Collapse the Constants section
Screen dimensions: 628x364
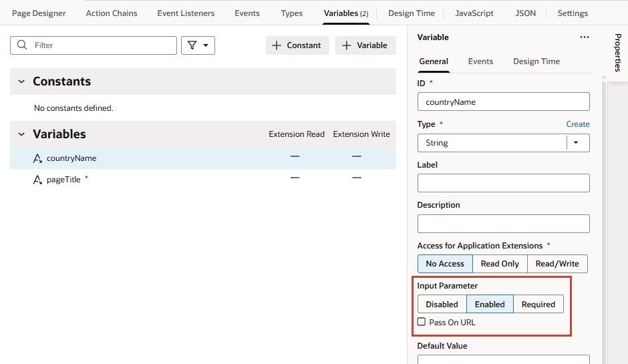[x=21, y=81]
